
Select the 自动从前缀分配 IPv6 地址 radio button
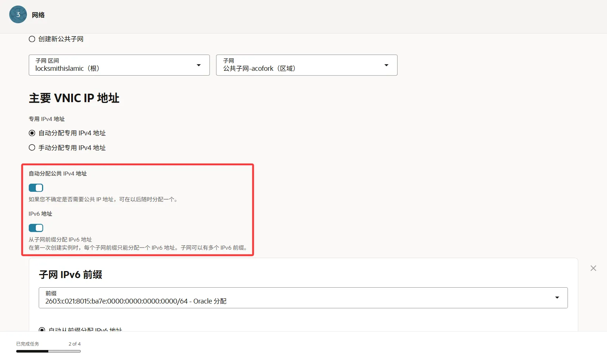(42, 329)
